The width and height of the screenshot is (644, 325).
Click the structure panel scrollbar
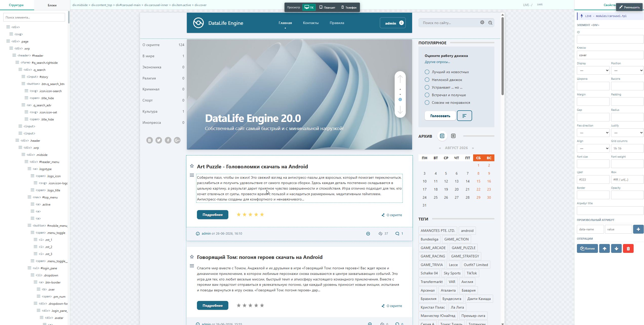[69, 17]
